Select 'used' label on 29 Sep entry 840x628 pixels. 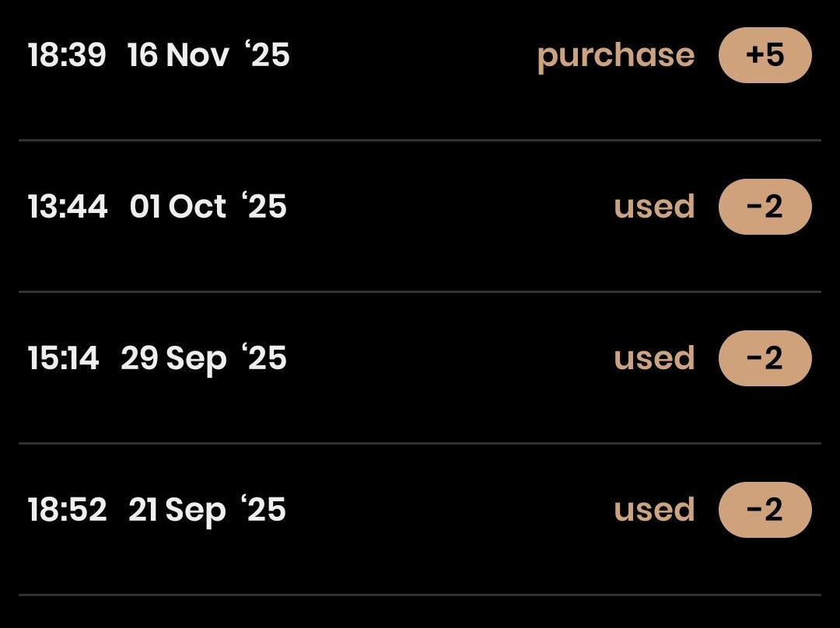654,358
